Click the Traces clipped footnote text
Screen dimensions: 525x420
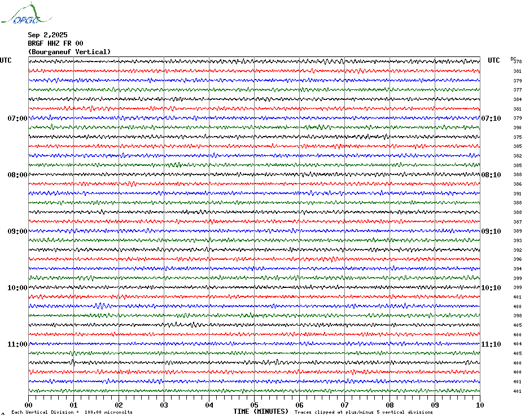364,412
